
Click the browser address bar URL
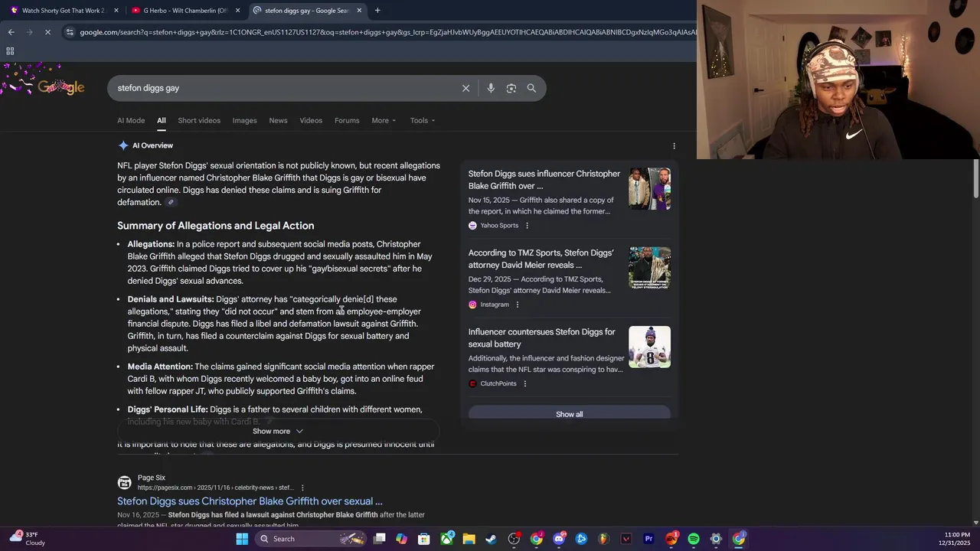387,32
